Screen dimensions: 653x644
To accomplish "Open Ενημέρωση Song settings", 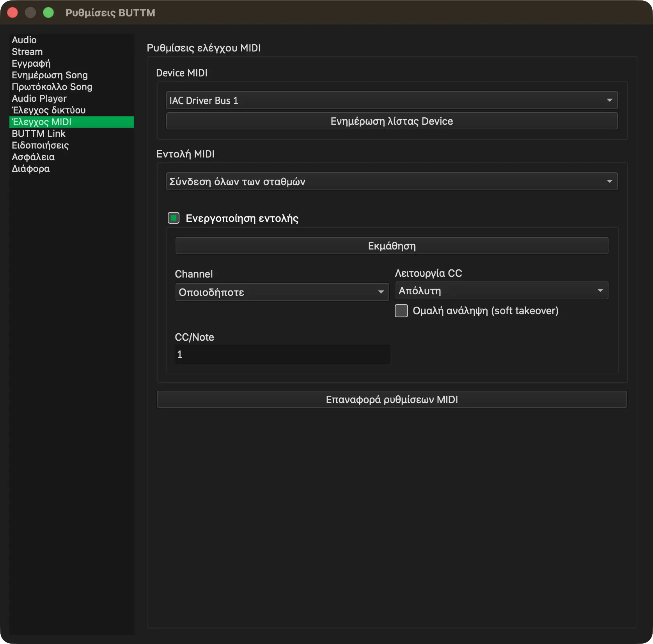I will [x=72, y=75].
